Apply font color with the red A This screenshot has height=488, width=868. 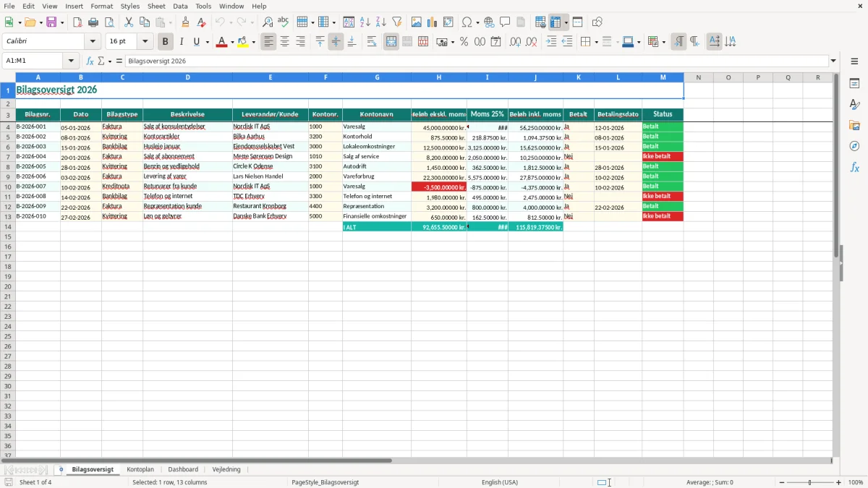(x=221, y=42)
